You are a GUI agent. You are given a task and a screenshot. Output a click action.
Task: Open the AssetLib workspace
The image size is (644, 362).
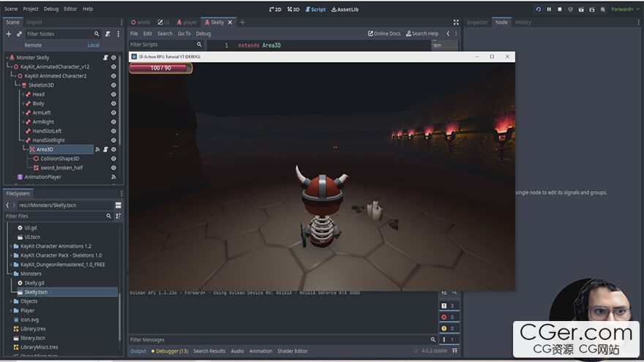(x=344, y=10)
